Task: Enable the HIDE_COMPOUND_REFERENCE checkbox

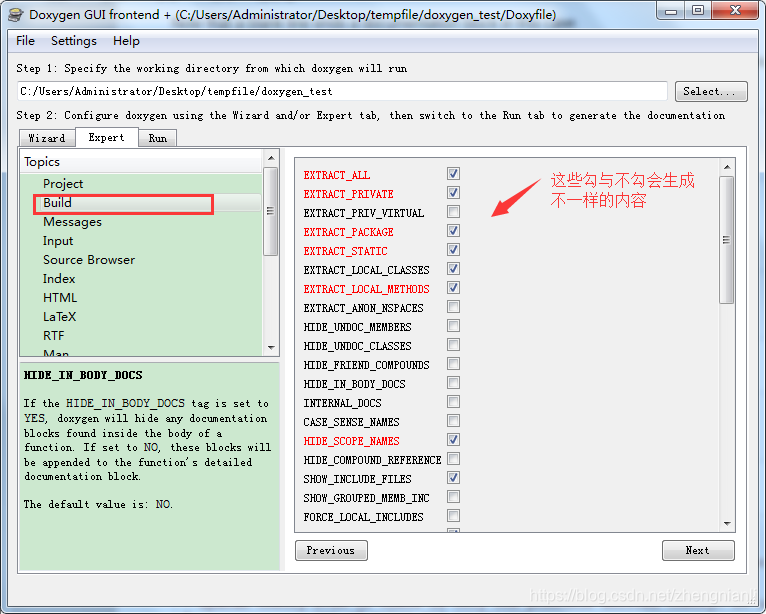Action: (x=453, y=459)
